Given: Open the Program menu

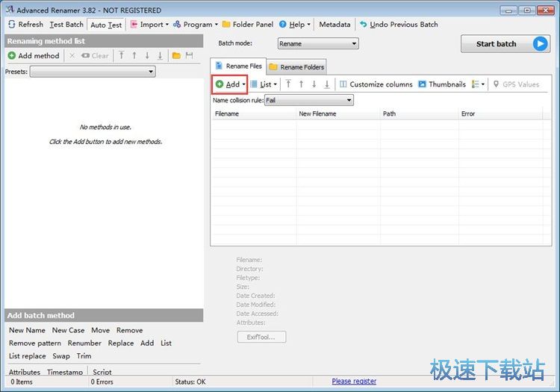Looking at the screenshot, I should click(196, 25).
